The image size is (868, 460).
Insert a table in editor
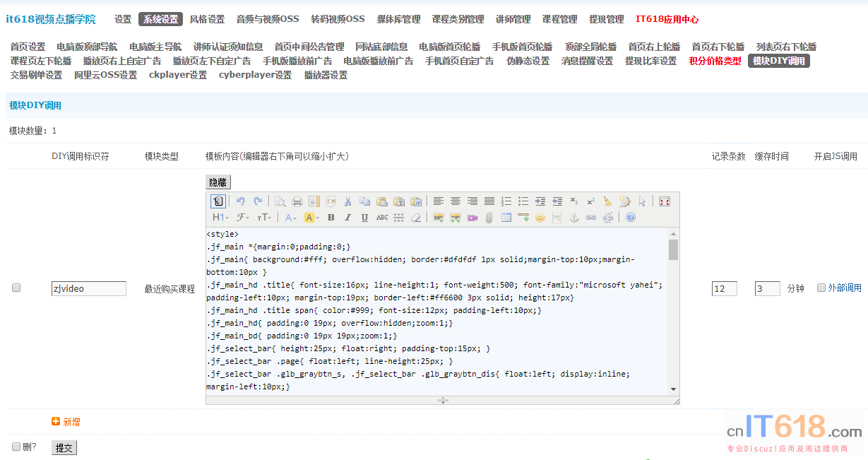[506, 218]
